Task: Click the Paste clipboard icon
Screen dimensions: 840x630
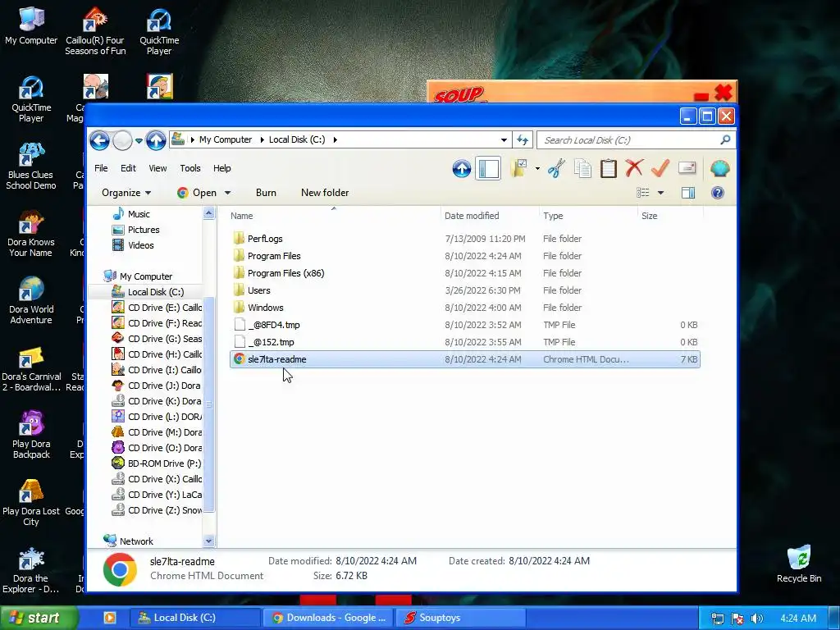Action: click(608, 169)
